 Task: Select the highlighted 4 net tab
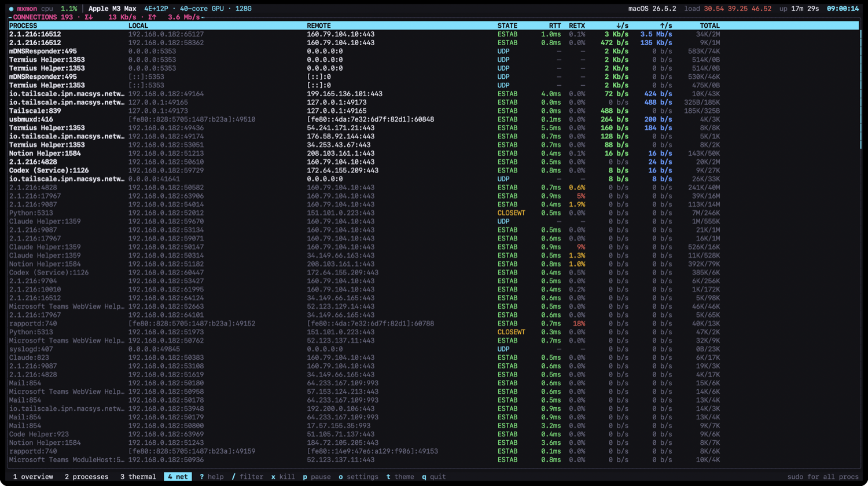click(178, 477)
